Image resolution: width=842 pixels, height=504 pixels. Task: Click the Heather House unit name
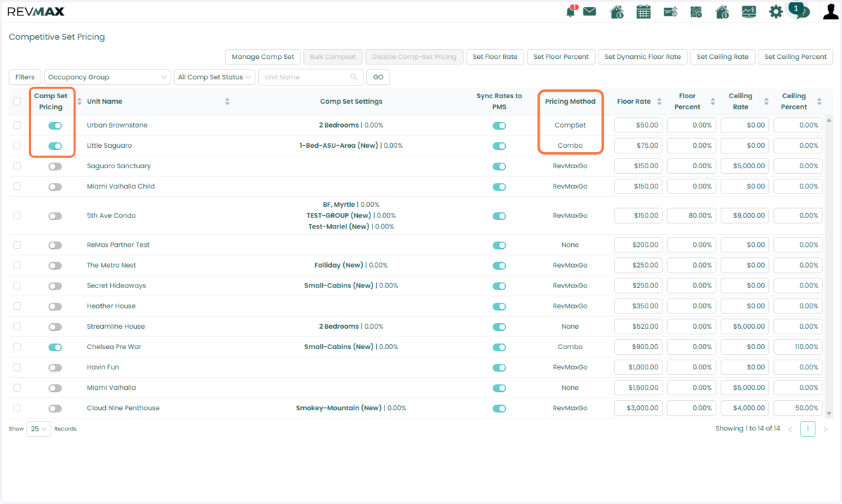coord(111,306)
